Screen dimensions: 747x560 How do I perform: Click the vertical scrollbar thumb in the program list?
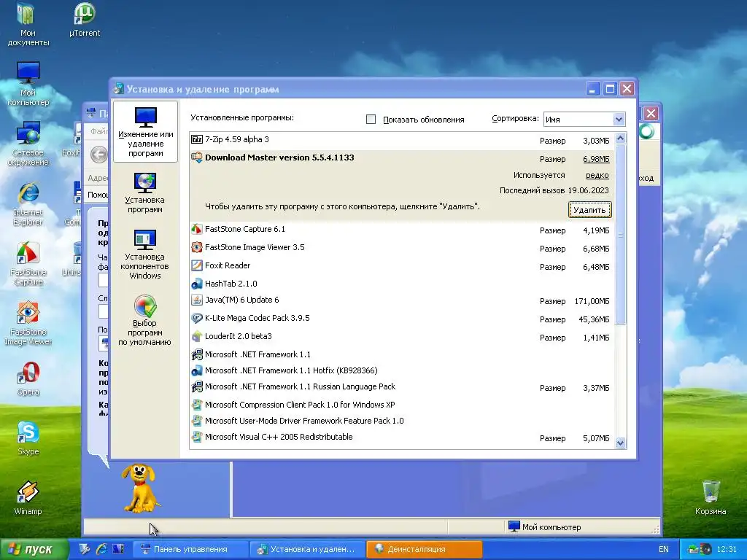click(x=620, y=234)
